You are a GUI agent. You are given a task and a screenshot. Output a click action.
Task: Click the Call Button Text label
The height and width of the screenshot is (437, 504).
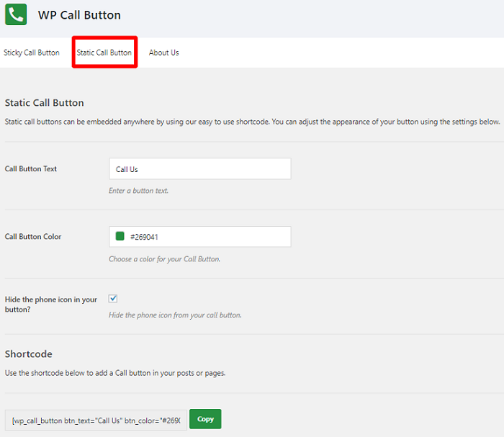pyautogui.click(x=31, y=168)
